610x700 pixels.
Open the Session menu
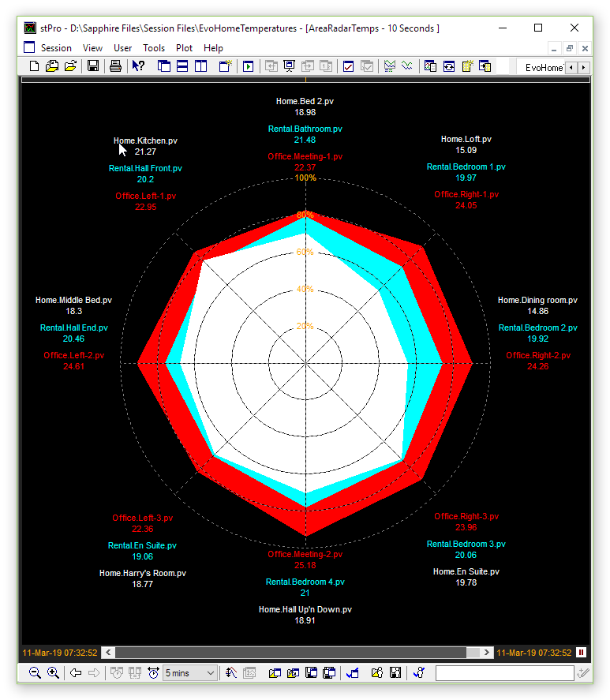click(x=56, y=48)
